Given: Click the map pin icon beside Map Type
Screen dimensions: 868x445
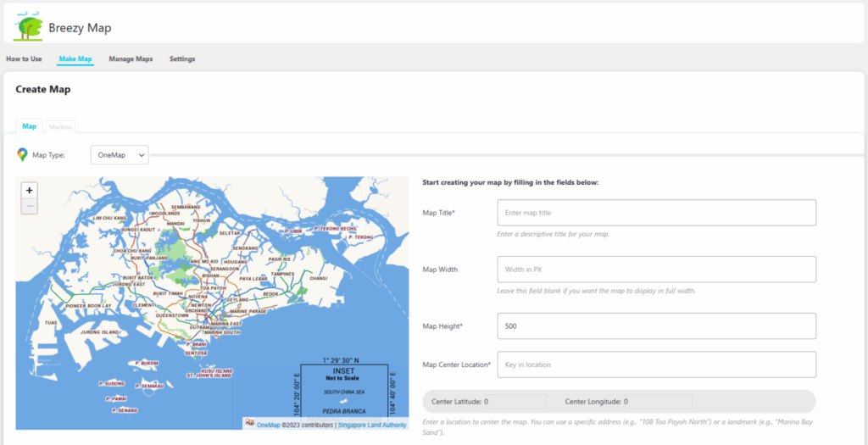Looking at the screenshot, I should pos(23,154).
